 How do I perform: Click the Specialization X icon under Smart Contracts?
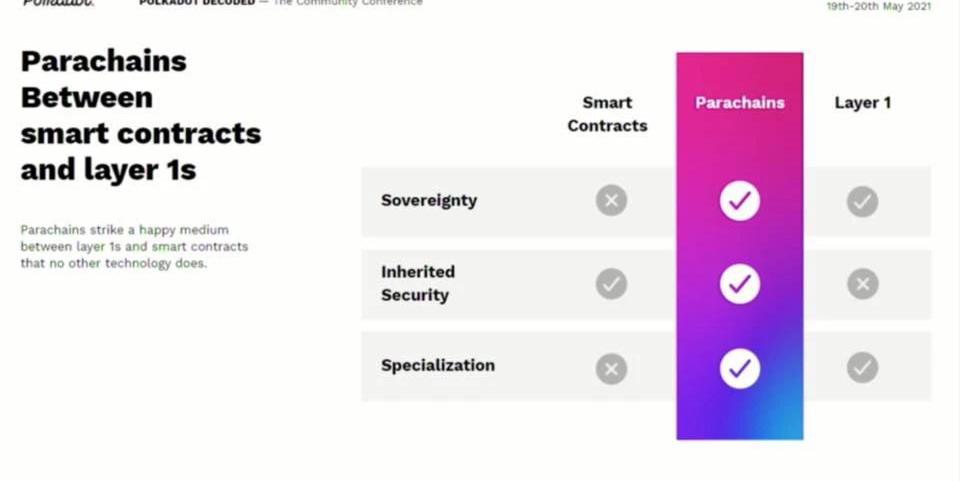pos(611,368)
